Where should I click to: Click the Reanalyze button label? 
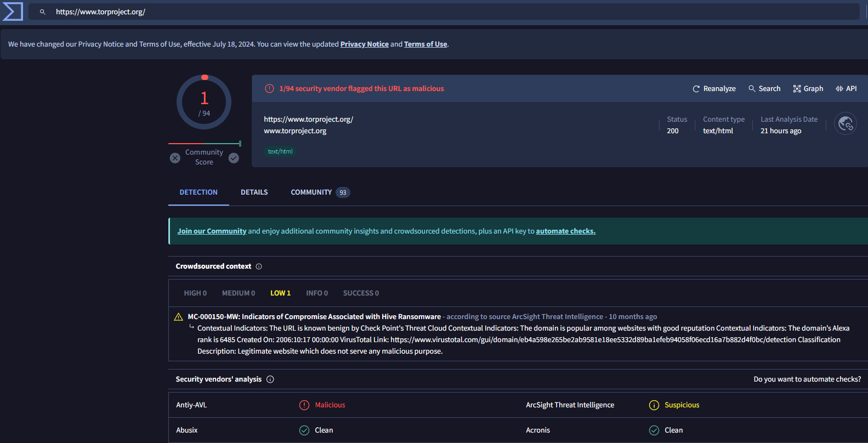click(719, 89)
